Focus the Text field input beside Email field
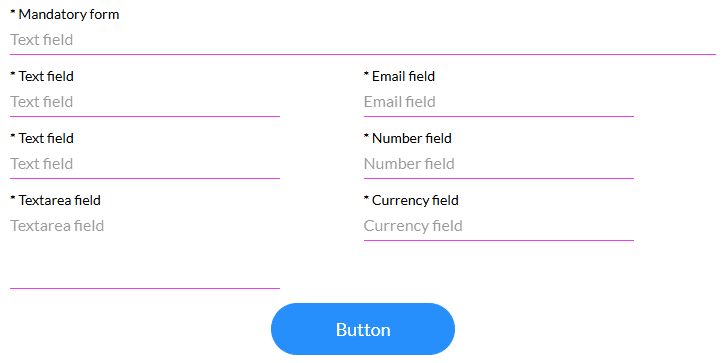Screen dimensions: 725x363 tap(145, 102)
